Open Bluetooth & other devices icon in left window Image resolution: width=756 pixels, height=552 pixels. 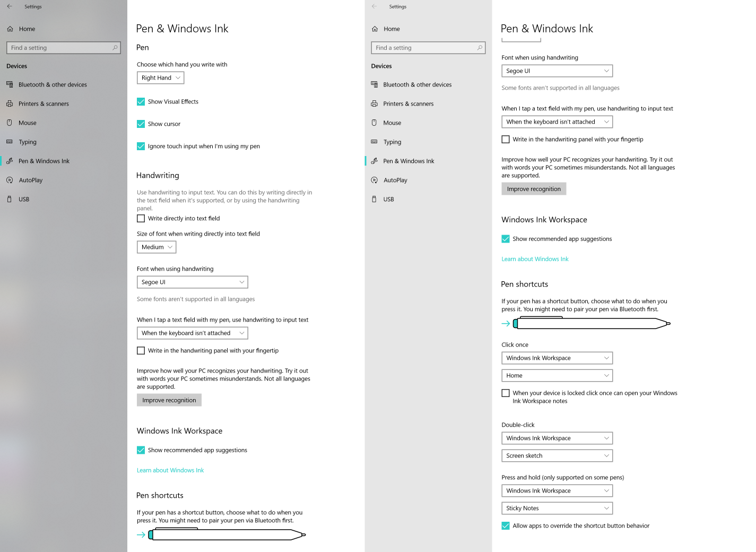pos(10,84)
